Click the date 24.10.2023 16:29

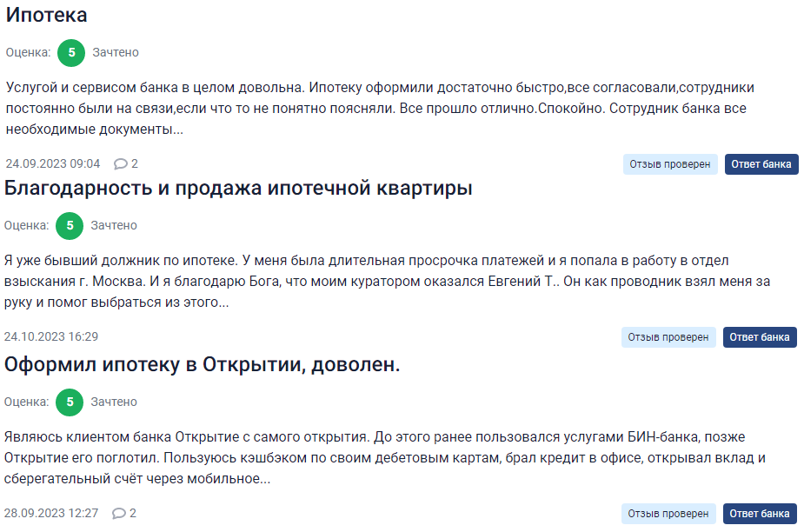(x=51, y=337)
